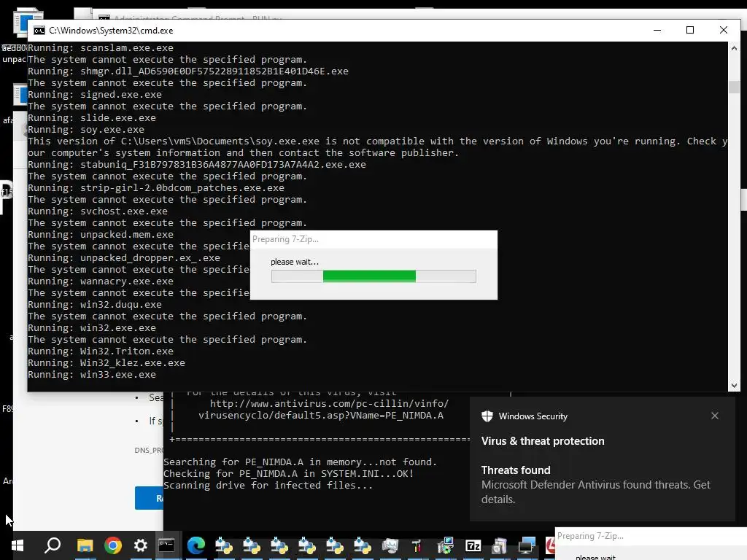Maximize the cmd.exe window
This screenshot has width=747, height=560.
click(690, 30)
